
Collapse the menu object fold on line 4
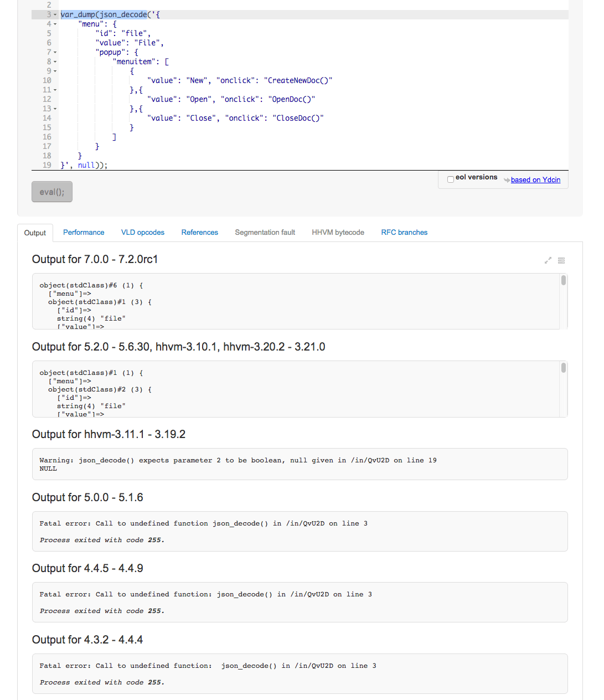pyautogui.click(x=55, y=24)
